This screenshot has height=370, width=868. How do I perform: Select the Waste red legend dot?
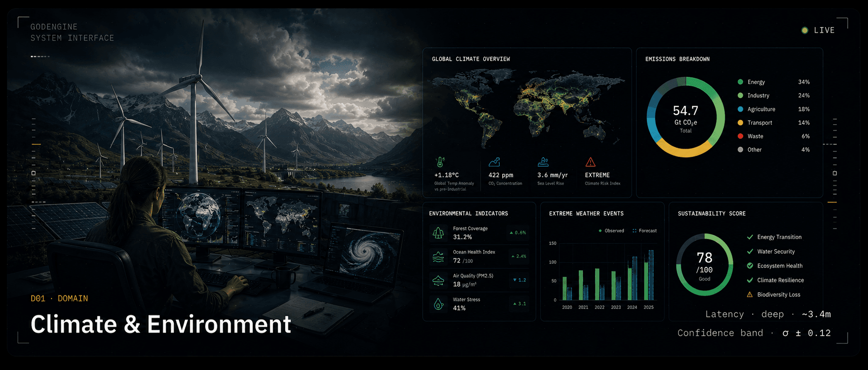pyautogui.click(x=741, y=136)
